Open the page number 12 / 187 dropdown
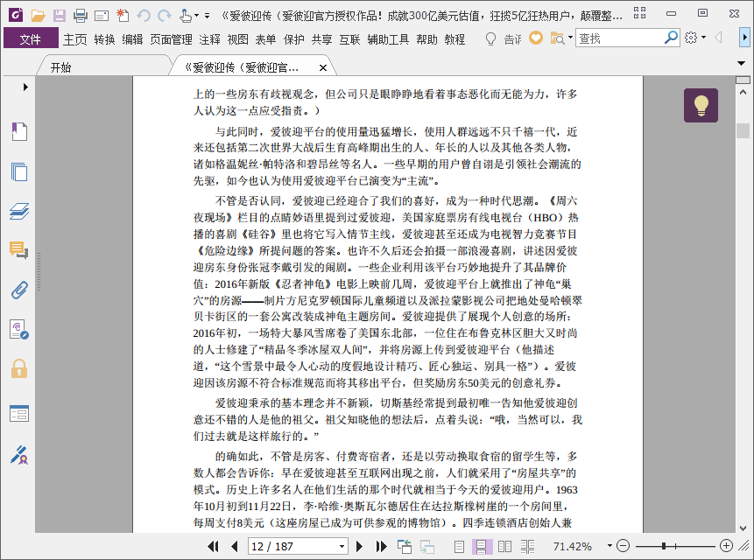Screen dimensions: 754x560 click(342, 547)
